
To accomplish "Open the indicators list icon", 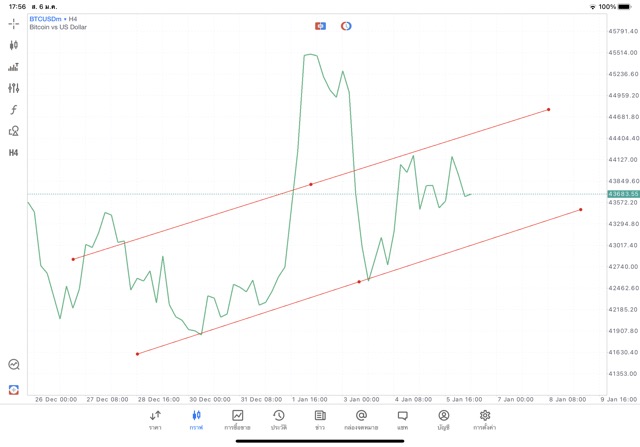I will (14, 66).
